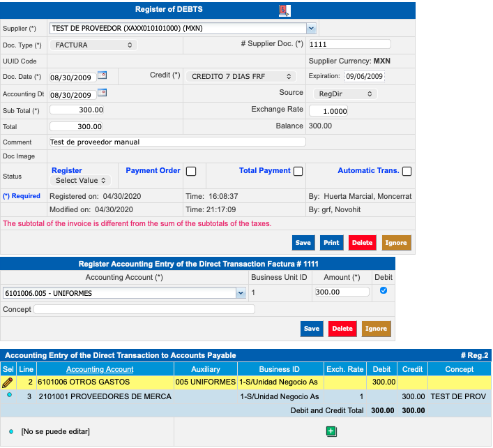Screen dimensions: 493x448
Task: Sort by Accounting Account column header
Action: click(100, 369)
